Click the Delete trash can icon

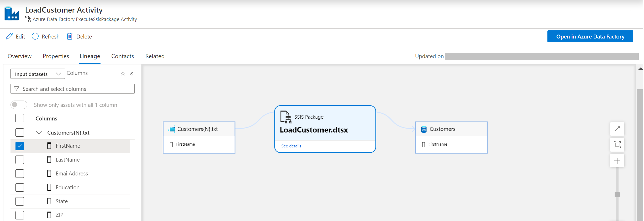[x=70, y=36]
